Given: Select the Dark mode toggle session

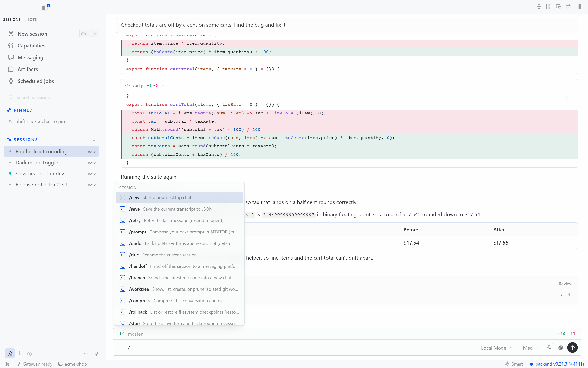Looking at the screenshot, I should click(51, 163).
